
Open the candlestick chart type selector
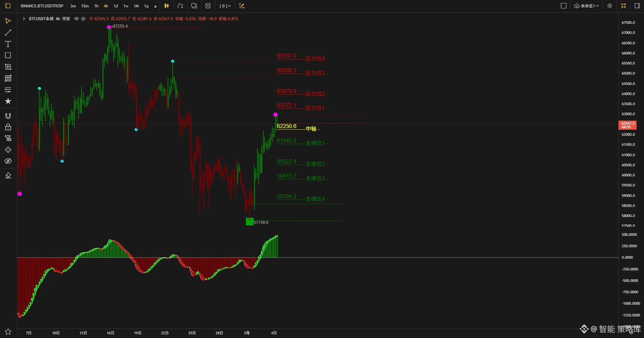(166, 6)
